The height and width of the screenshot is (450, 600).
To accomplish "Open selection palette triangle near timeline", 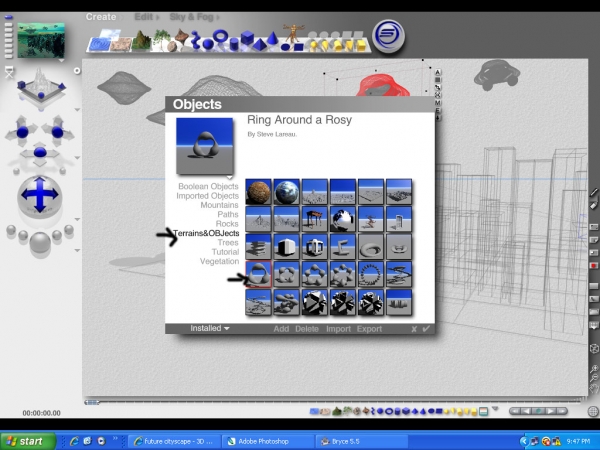I will (x=495, y=409).
